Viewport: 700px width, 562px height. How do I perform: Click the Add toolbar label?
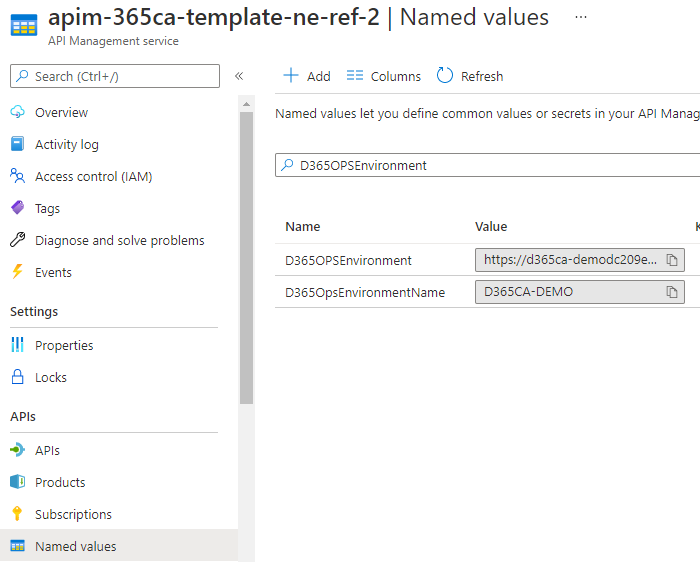pyautogui.click(x=319, y=77)
